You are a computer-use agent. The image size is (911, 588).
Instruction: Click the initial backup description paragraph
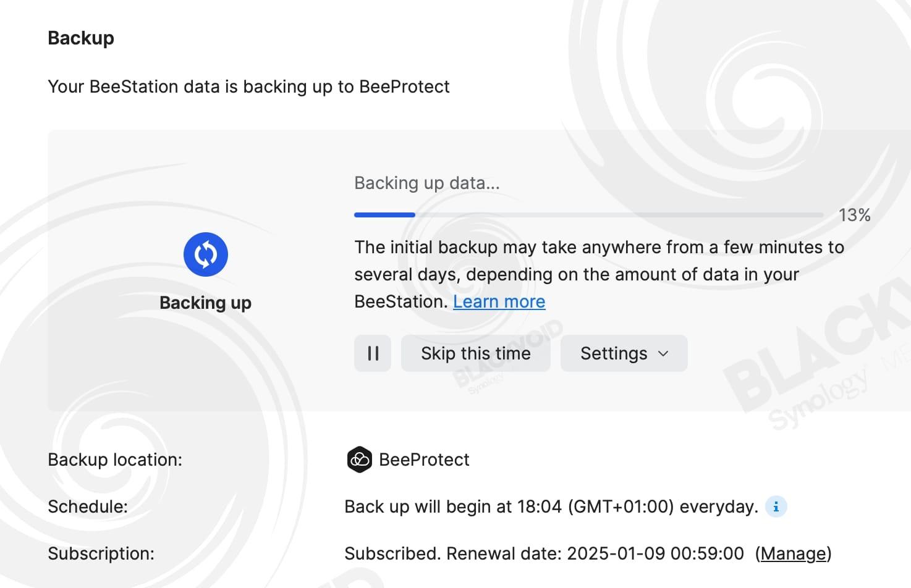tap(599, 274)
